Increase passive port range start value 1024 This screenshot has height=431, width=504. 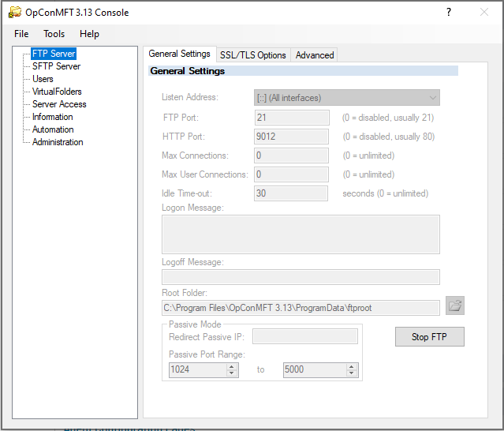231,367
